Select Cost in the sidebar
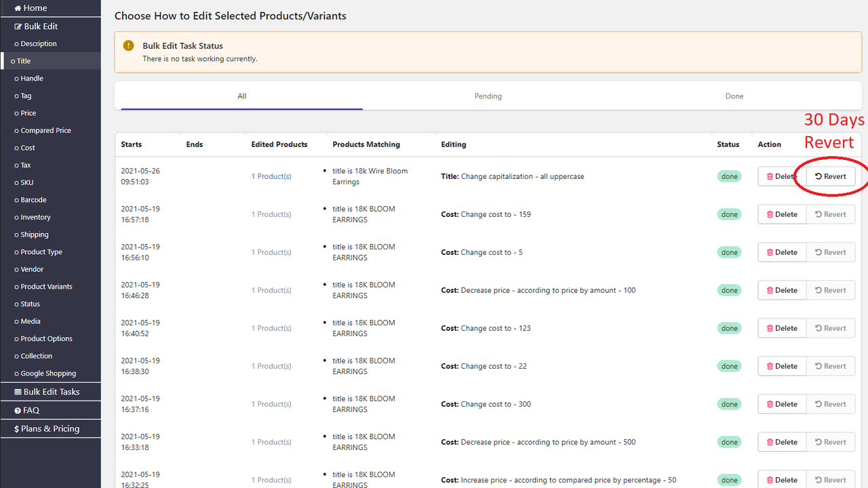868x488 pixels. coord(50,148)
